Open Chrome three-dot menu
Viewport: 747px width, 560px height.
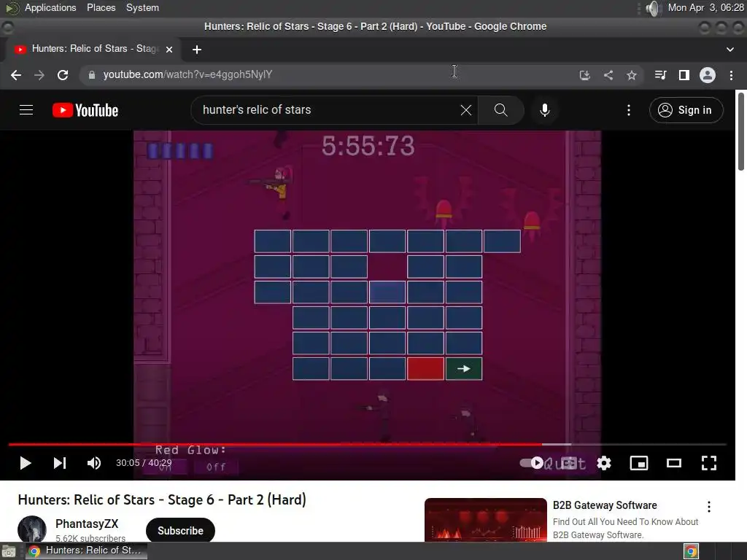click(731, 75)
